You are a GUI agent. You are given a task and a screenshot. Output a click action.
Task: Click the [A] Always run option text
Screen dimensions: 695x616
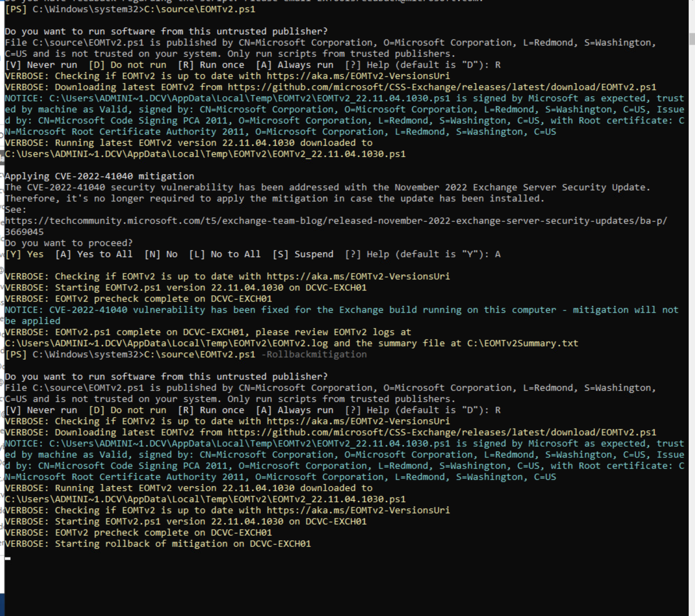(296, 65)
